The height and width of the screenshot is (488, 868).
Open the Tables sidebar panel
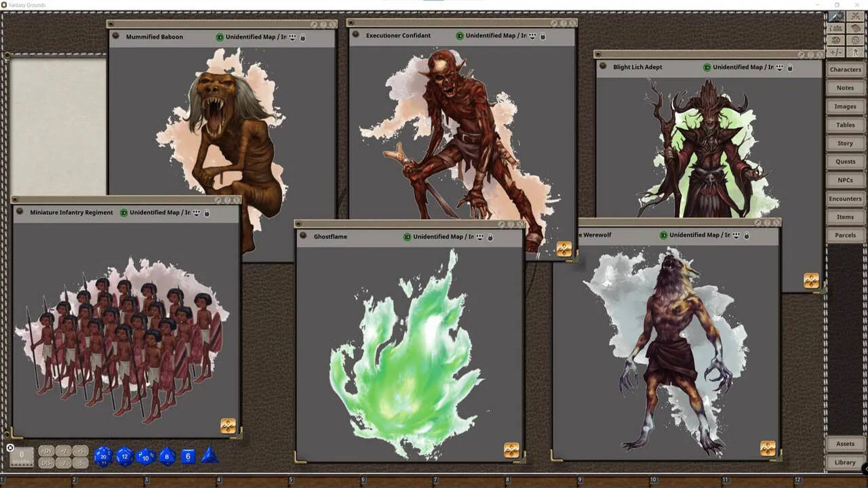tap(845, 125)
